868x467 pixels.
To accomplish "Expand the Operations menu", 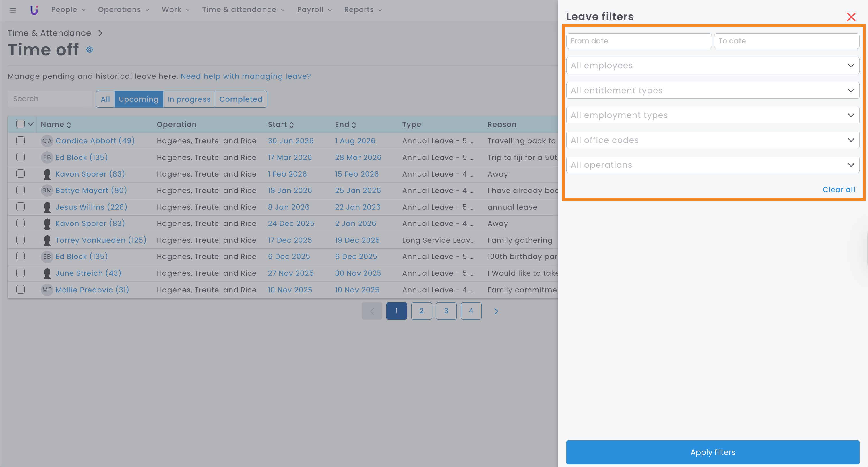I will point(123,10).
